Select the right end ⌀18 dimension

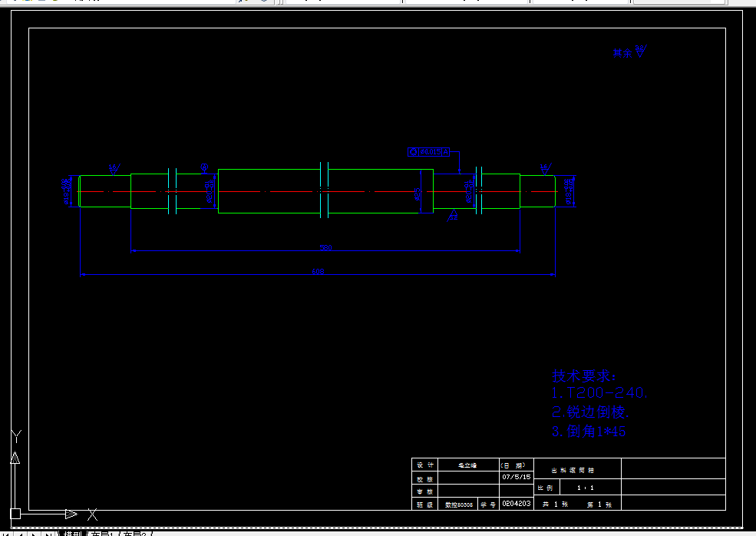[x=569, y=191]
